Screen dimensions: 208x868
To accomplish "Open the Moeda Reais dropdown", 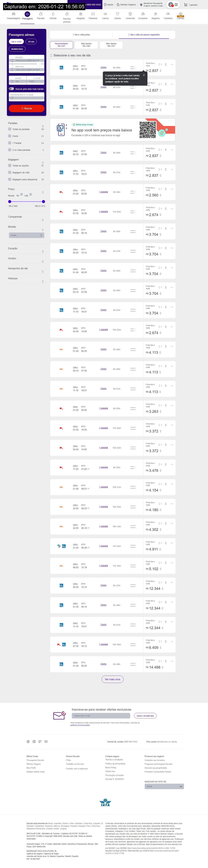I will [27, 235].
